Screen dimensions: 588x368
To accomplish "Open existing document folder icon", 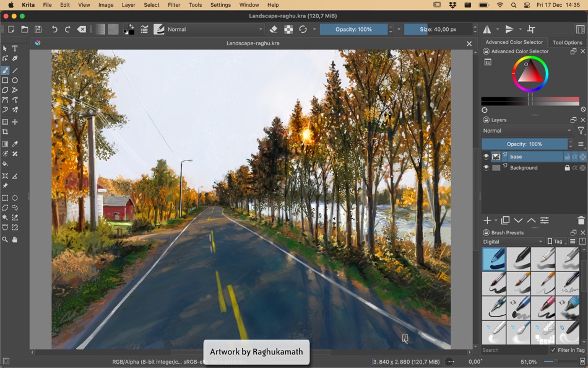I will click(x=24, y=29).
